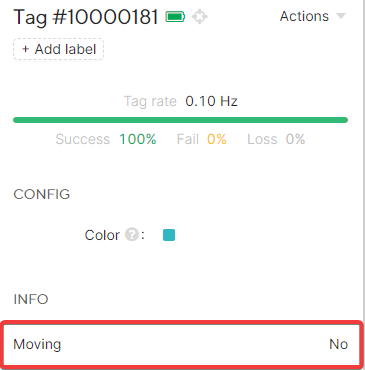365x370 pixels.
Task: Pick the teal tag color swatch
Action: pos(169,235)
